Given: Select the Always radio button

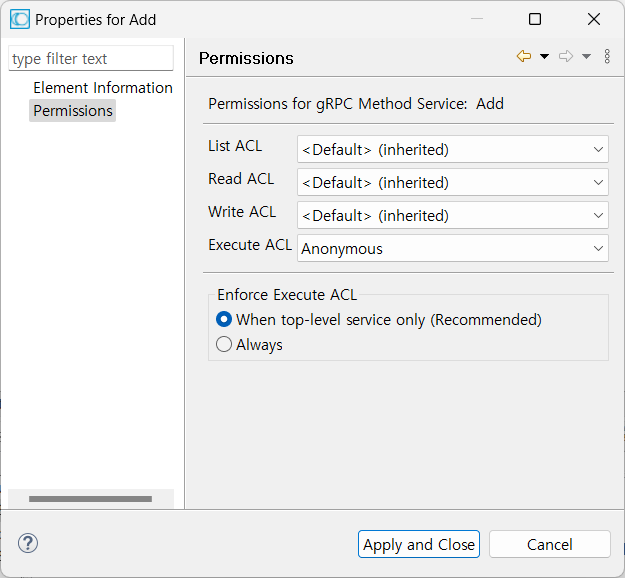Looking at the screenshot, I should [224, 345].
